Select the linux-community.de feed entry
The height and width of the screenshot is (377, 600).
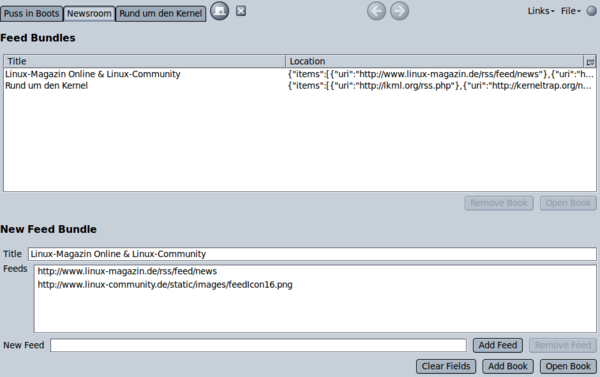[x=165, y=285]
